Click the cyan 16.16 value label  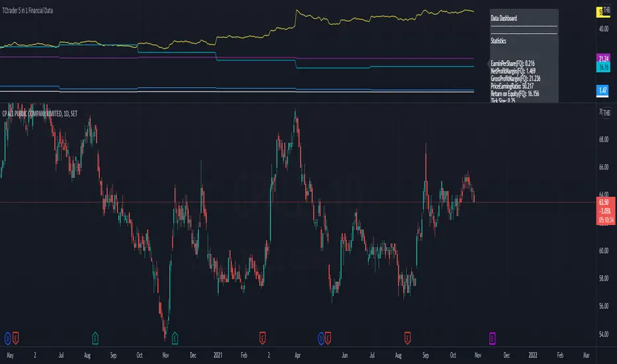click(603, 68)
